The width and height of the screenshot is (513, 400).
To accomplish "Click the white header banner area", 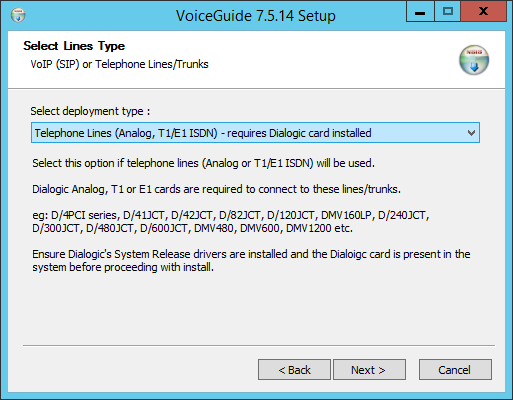I will (x=256, y=60).
